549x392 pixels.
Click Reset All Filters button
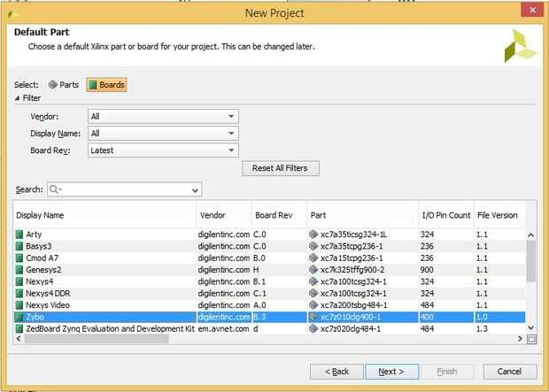[x=280, y=168]
